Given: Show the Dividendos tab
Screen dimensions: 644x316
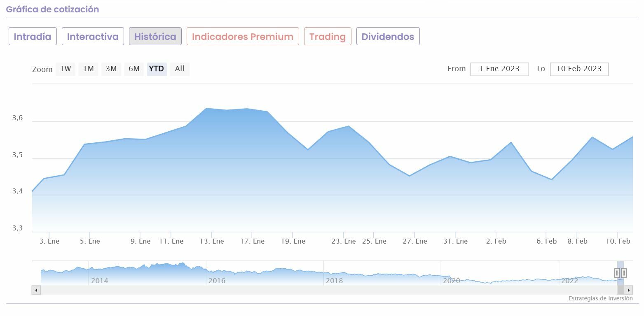Looking at the screenshot, I should point(388,36).
